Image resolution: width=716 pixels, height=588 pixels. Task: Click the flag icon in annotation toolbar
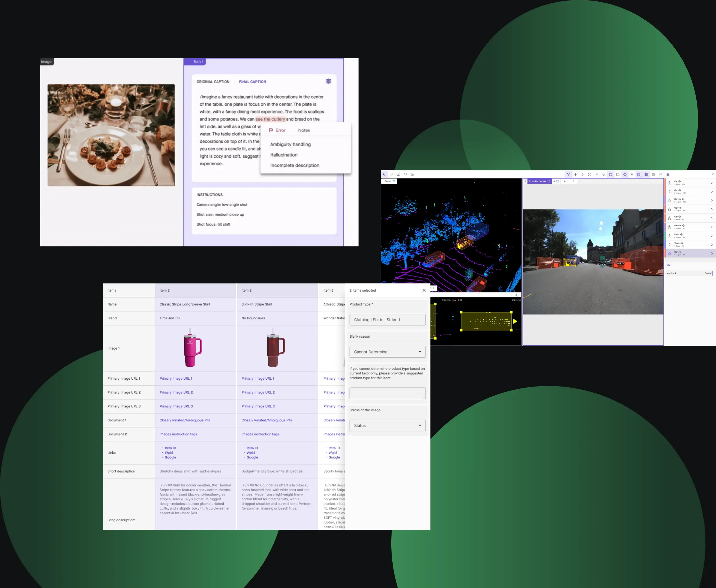pos(660,174)
